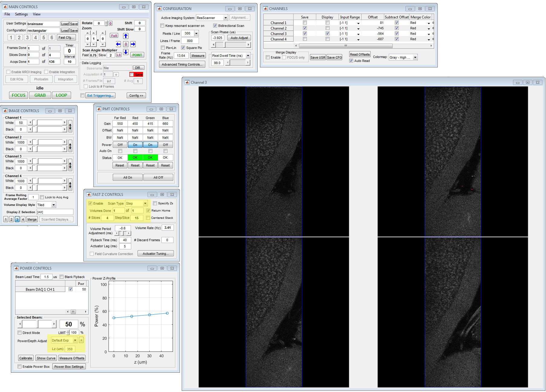
Task: Toggle Keep resonant scanner on checkbox
Action: (x=162, y=26)
